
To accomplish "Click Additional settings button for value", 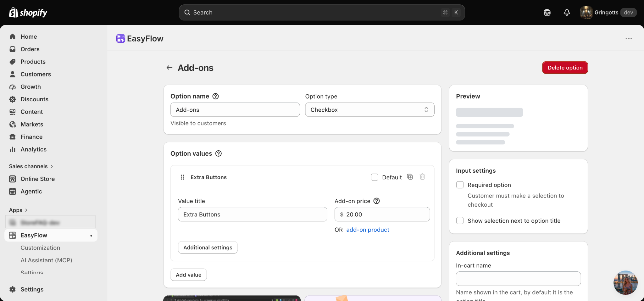I will coord(208,248).
